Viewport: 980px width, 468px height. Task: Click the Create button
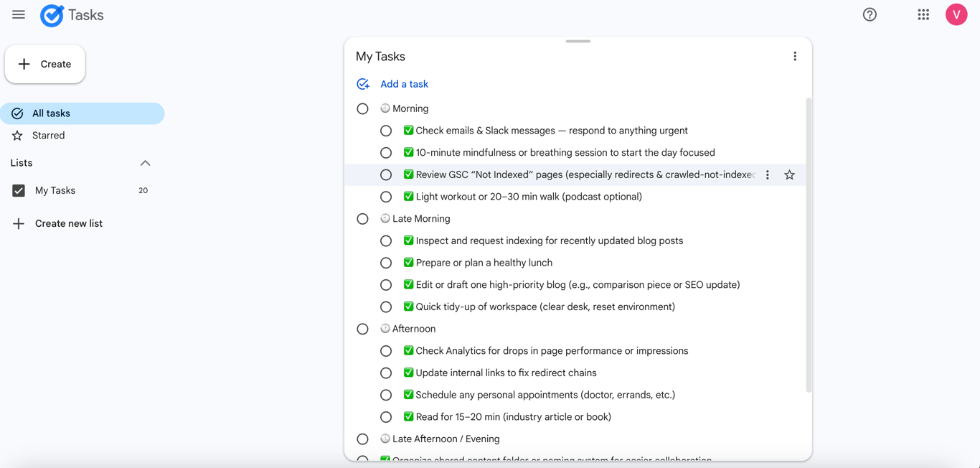[44, 64]
